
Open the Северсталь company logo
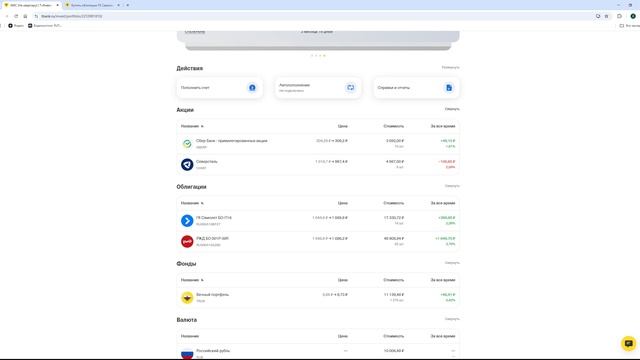click(187, 164)
